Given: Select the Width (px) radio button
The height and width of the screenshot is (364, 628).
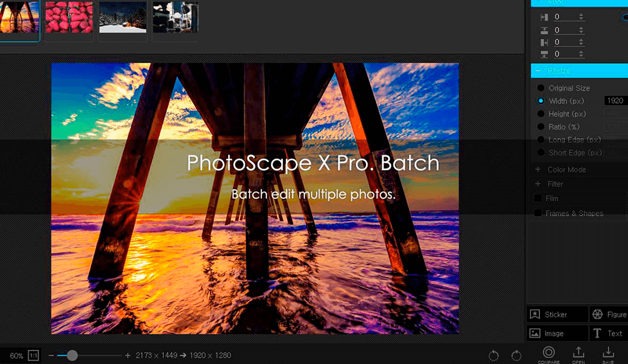Looking at the screenshot, I should [x=541, y=101].
